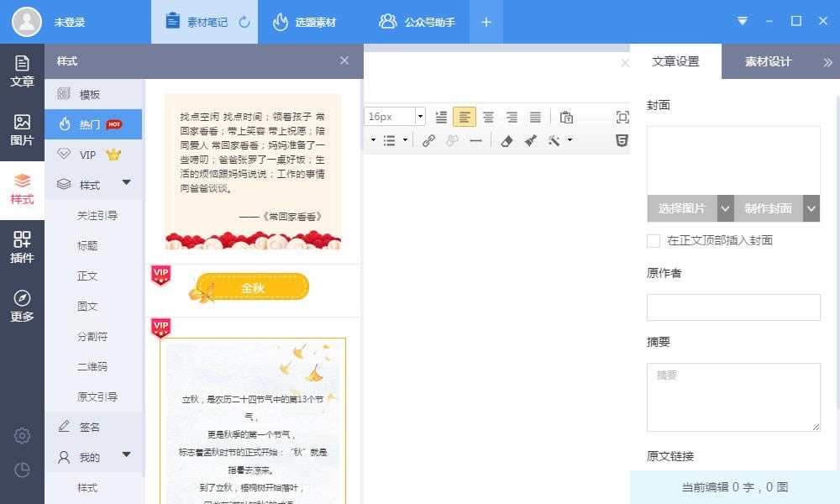
Task: Click the format painter brush icon
Action: (530, 141)
